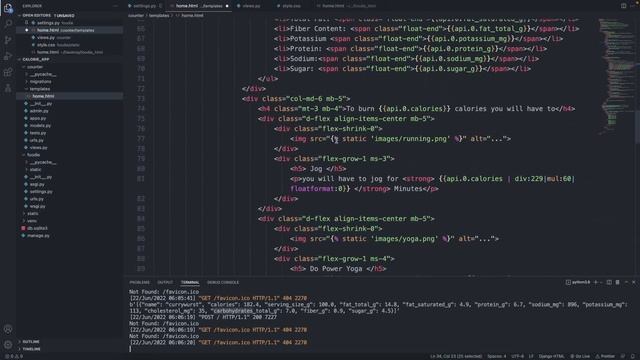Click the editor vertical scrollbar thumb
The width and height of the screenshot is (640, 360).
[x=637, y=126]
